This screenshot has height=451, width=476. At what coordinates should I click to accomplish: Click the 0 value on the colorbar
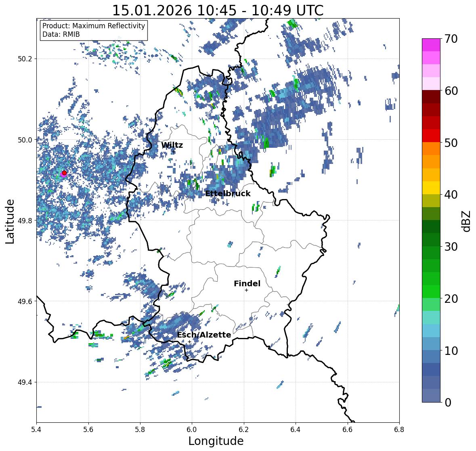coord(448,403)
